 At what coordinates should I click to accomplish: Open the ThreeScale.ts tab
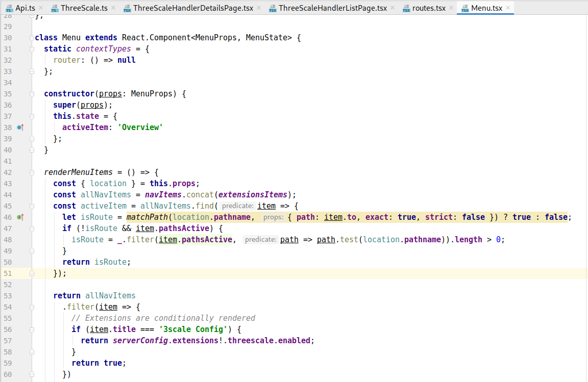(x=84, y=8)
